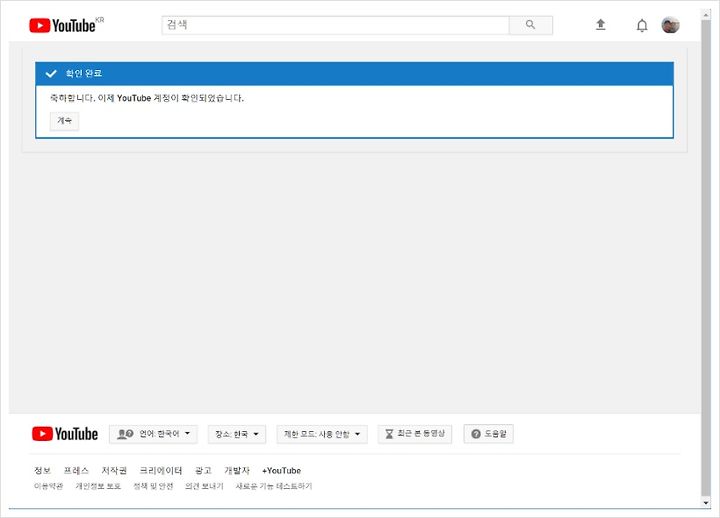Open the 저작권 footer link
Screen dimensions: 720x518
click(114, 470)
